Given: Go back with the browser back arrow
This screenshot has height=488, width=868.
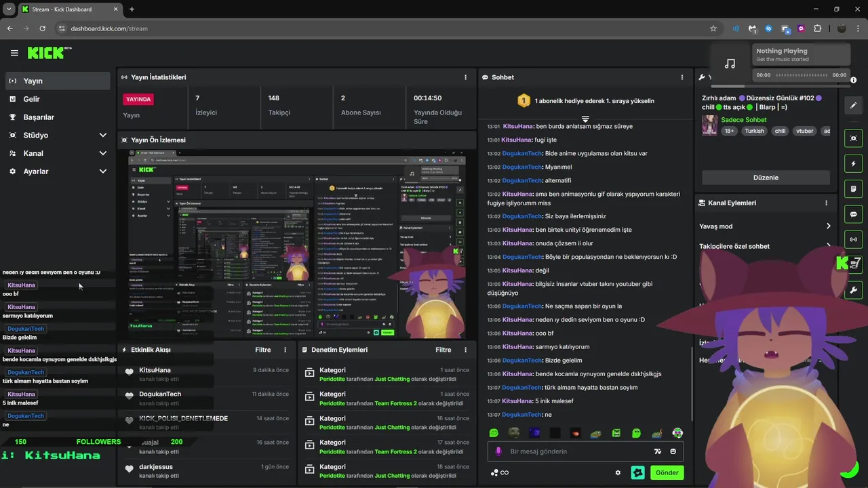Looking at the screenshot, I should point(9,28).
